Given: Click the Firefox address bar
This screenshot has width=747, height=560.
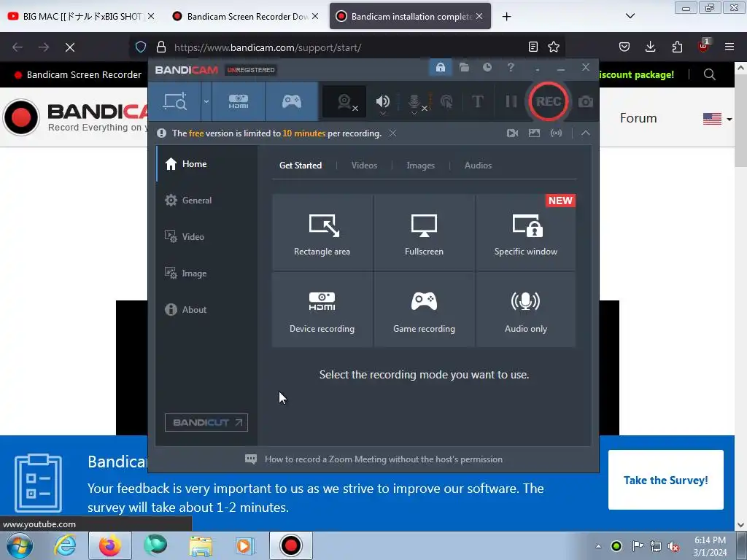Looking at the screenshot, I should pyautogui.click(x=348, y=47).
